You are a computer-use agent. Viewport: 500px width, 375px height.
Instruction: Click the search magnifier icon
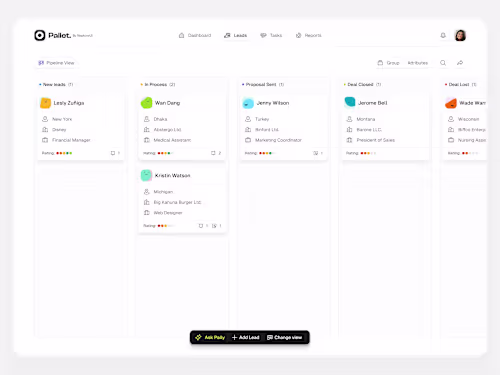pos(443,63)
